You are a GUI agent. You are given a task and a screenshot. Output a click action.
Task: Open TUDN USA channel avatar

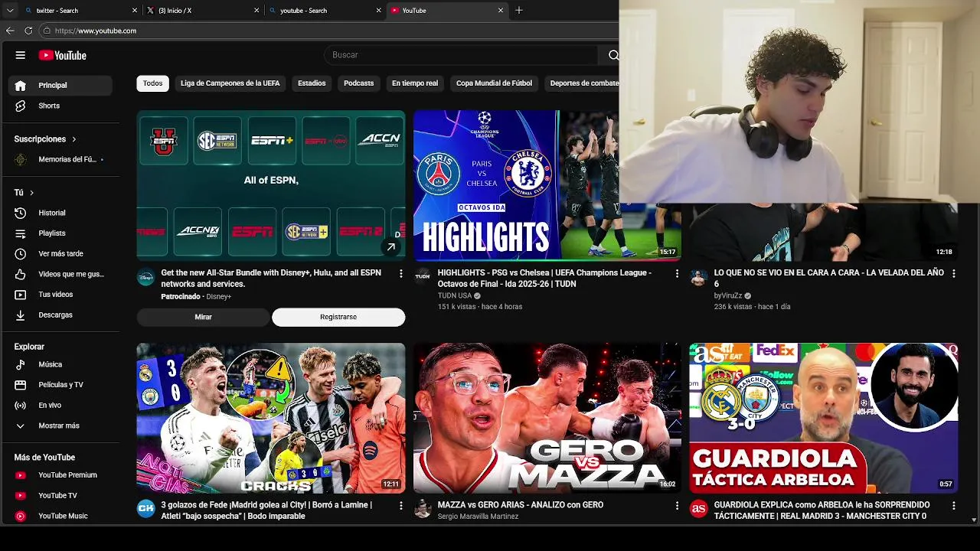pos(423,276)
